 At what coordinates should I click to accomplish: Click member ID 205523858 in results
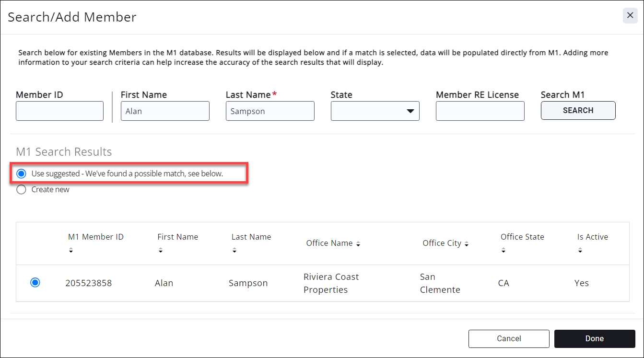pos(89,283)
